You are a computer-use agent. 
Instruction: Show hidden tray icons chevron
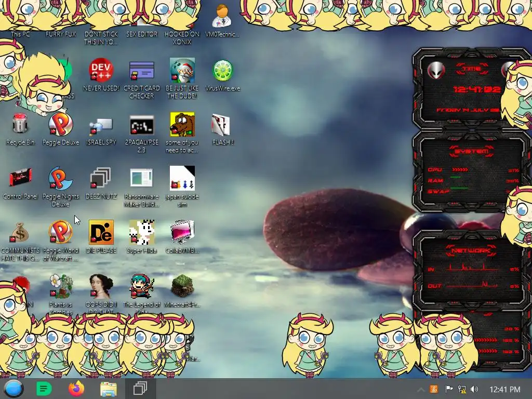pos(421,390)
